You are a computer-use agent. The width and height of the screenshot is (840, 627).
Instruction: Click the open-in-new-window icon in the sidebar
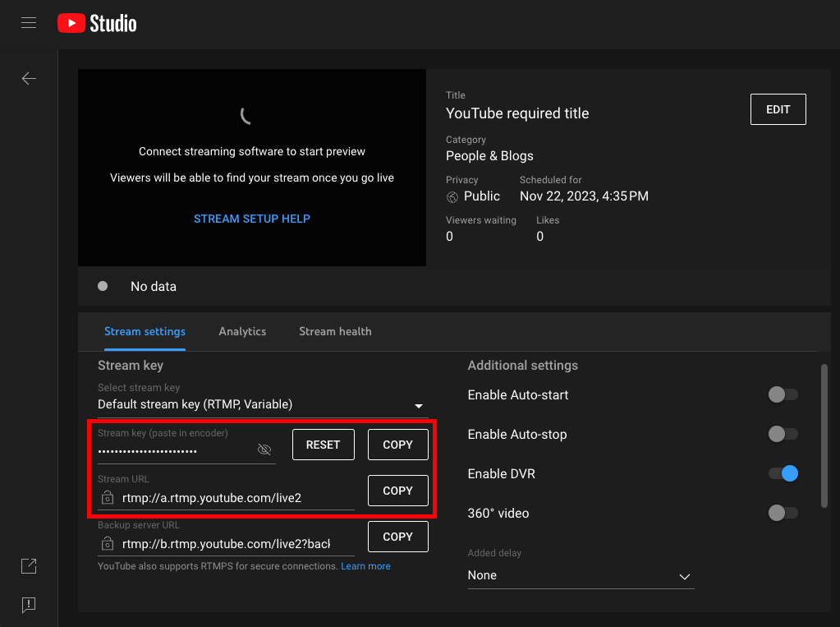29,566
